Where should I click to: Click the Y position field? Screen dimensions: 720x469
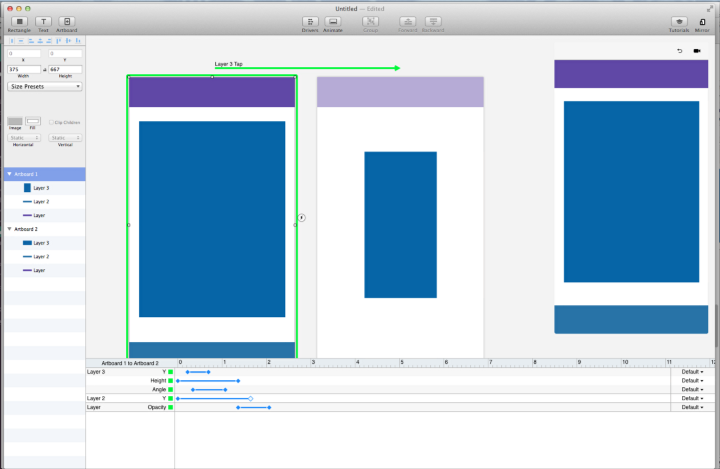65,54
